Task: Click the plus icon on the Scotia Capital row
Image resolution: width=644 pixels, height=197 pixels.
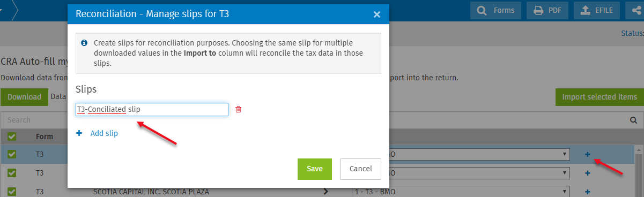Action: (587, 192)
